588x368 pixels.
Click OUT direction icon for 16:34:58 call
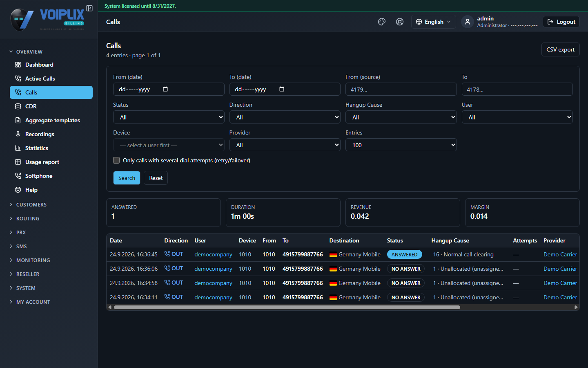coord(167,283)
